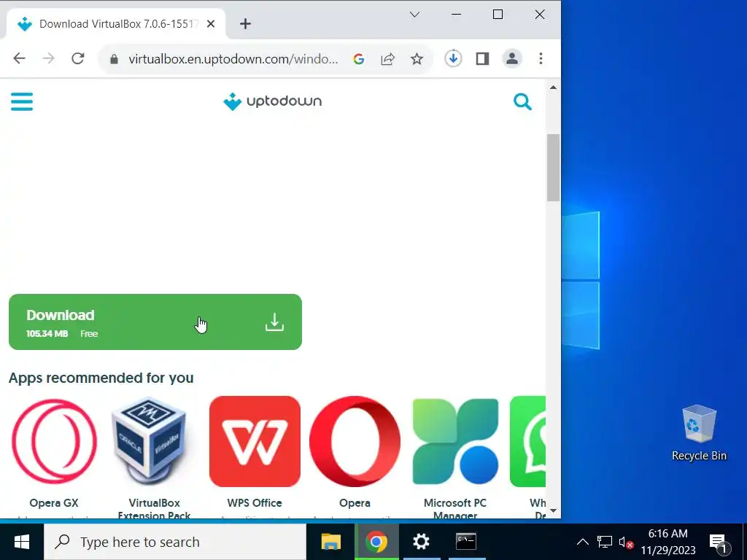This screenshot has height=560, width=747.
Task: Open Chrome downloads indicator
Action: click(453, 58)
